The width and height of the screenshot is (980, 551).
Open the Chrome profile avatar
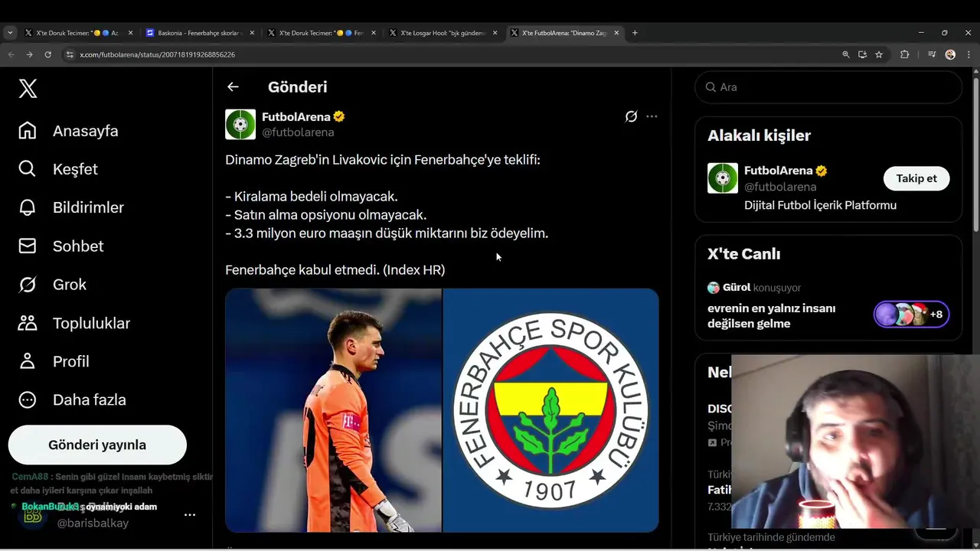pos(950,54)
